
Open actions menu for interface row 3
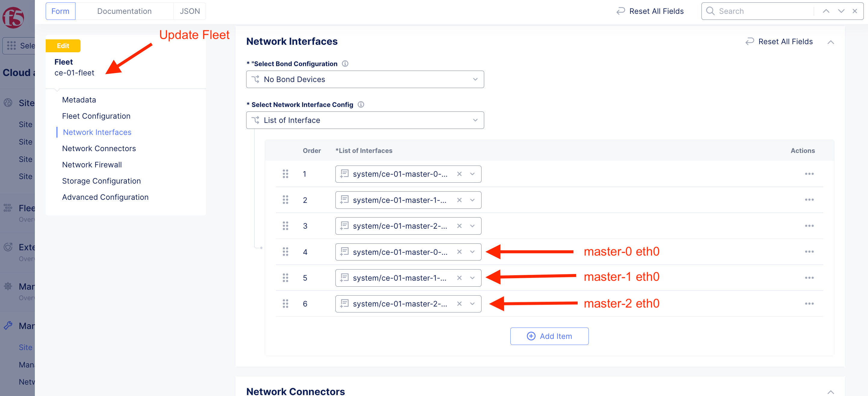[x=809, y=226]
